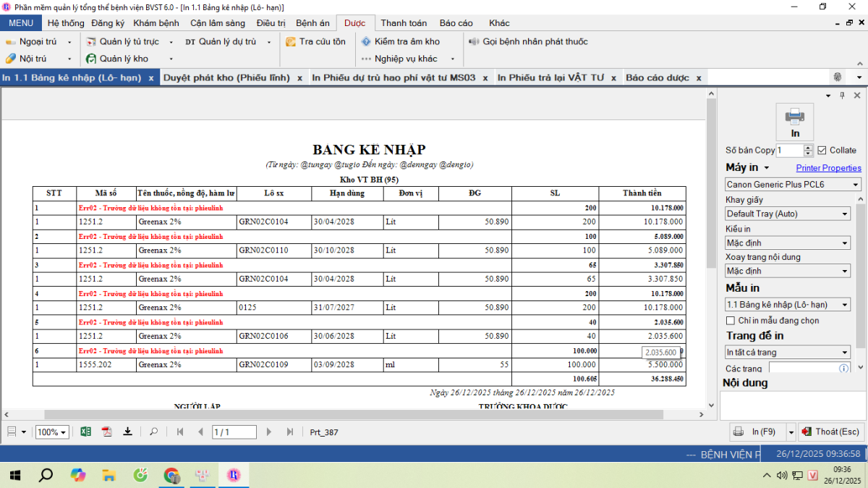This screenshot has width=868, height=488.
Task: Open the Printer Properties link
Action: coord(828,168)
